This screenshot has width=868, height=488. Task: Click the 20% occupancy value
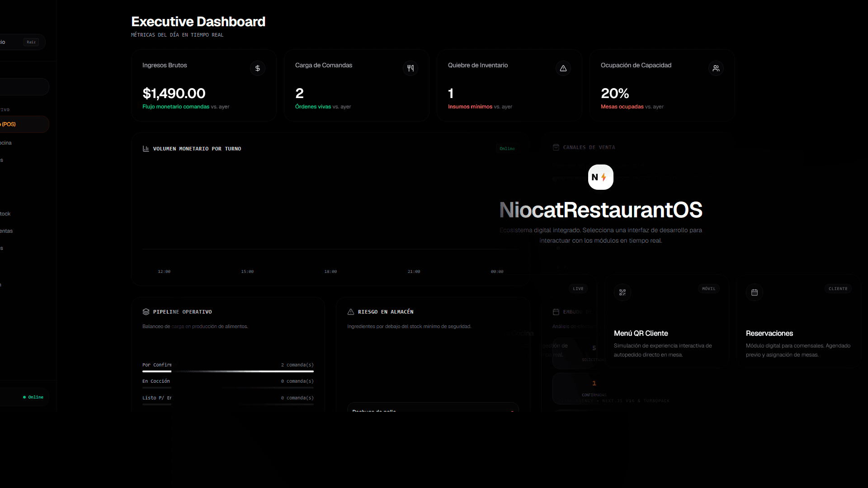[615, 94]
